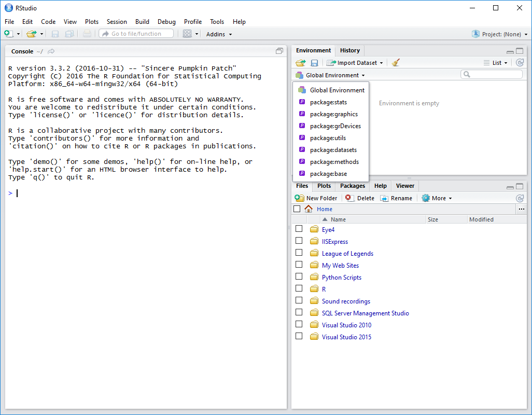532x415 pixels.
Task: Minimize the Files pane
Action: 510,187
